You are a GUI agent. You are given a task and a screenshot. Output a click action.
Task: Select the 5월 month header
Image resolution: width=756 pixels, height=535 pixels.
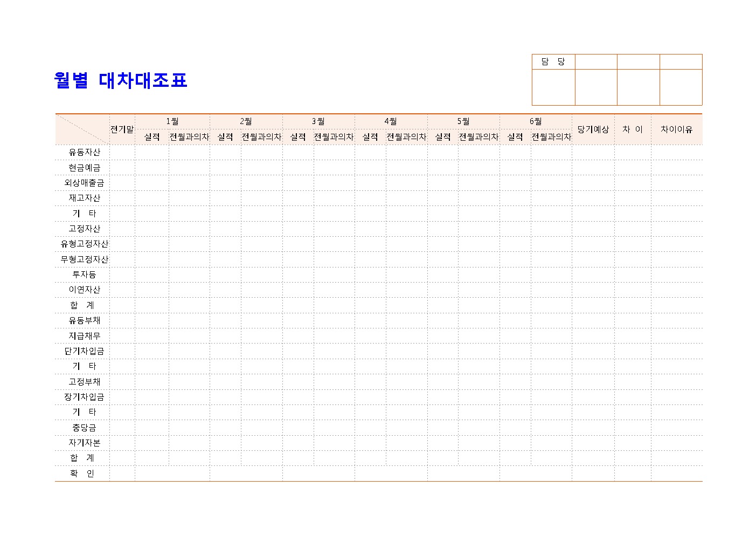(x=463, y=121)
